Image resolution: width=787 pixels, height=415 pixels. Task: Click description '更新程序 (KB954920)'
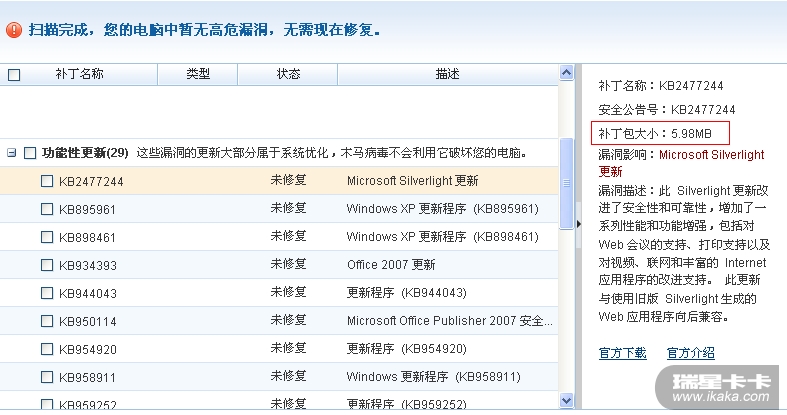[x=407, y=349]
